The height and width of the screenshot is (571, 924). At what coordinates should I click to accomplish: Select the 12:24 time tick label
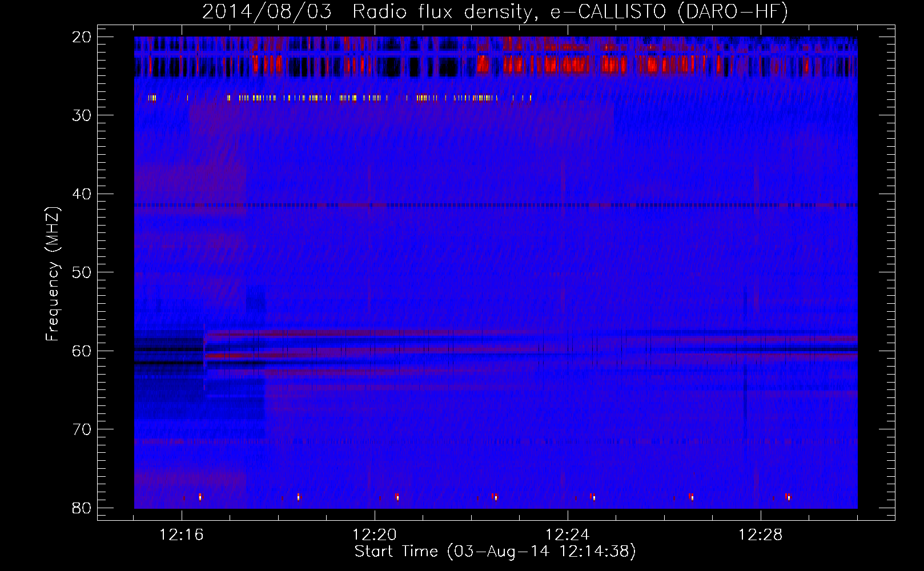[x=568, y=535]
